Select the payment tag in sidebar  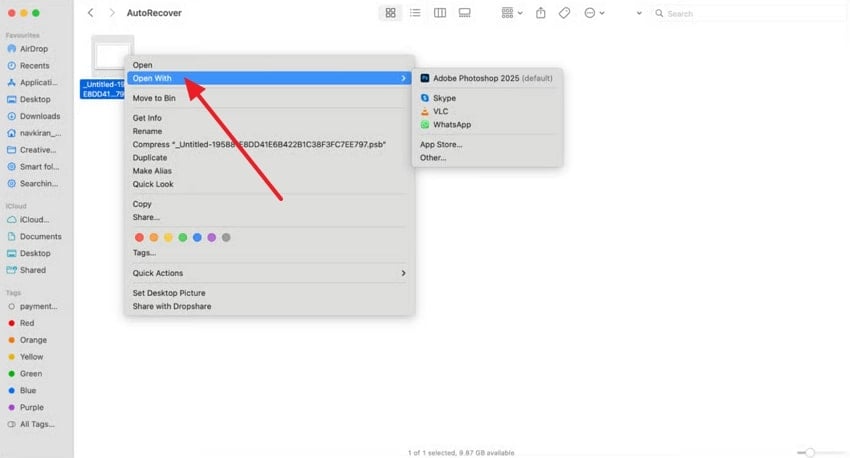[36, 306]
